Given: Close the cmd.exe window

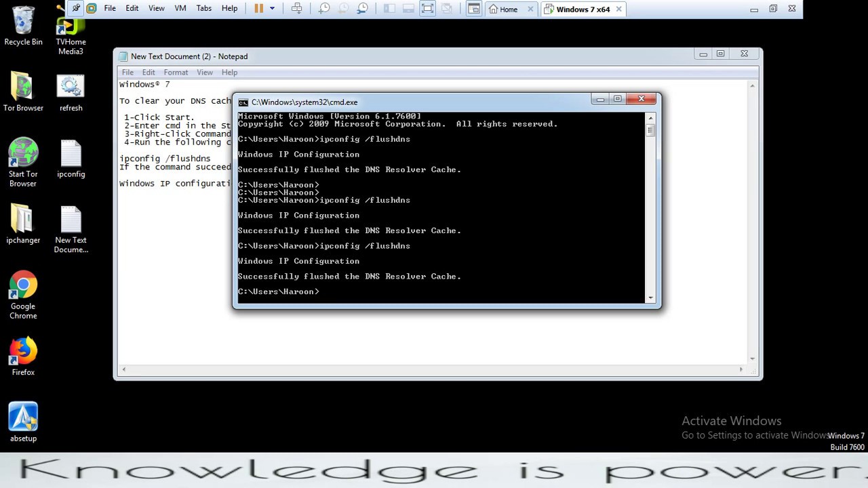Looking at the screenshot, I should pos(642,99).
